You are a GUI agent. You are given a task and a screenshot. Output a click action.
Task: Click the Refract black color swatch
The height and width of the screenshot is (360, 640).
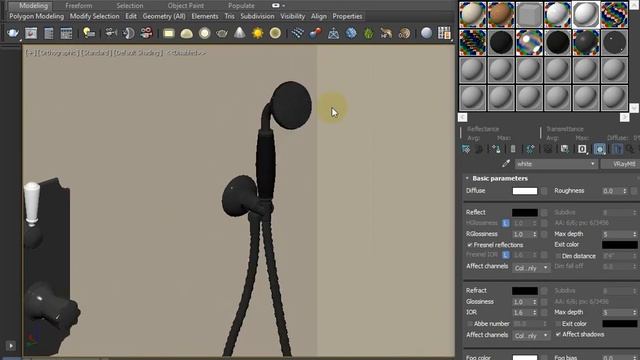click(525, 291)
